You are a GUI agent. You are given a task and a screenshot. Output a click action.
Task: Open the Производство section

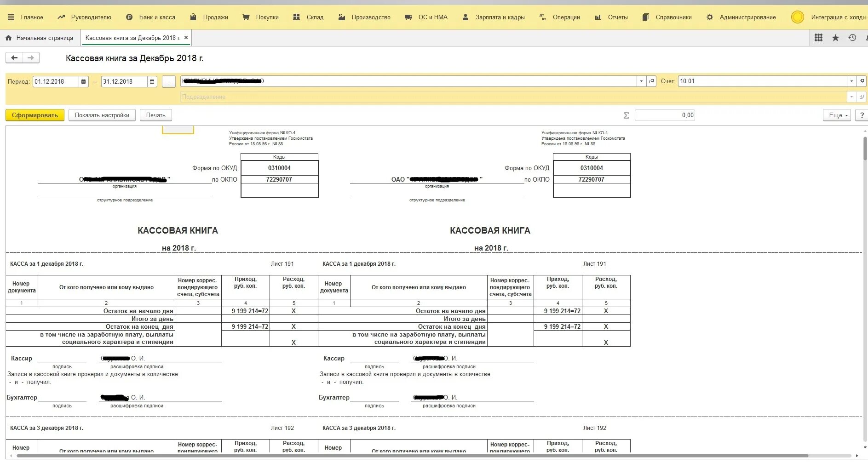[371, 17]
